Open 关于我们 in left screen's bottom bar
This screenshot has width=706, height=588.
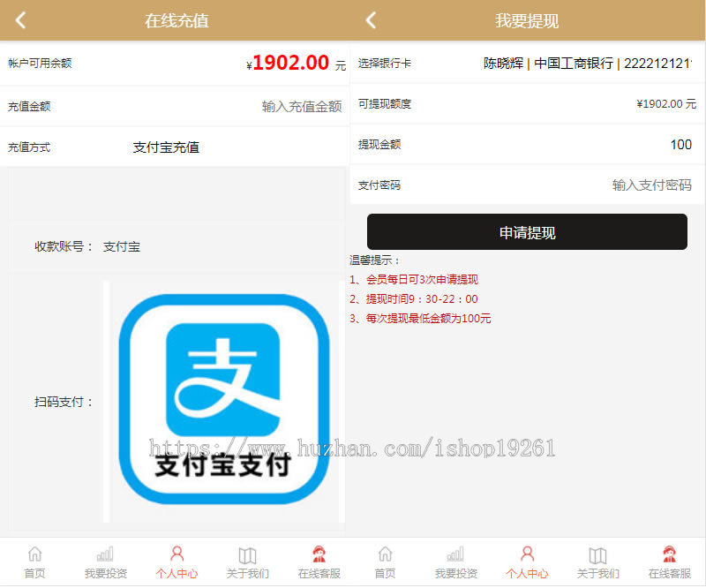pyautogui.click(x=247, y=562)
